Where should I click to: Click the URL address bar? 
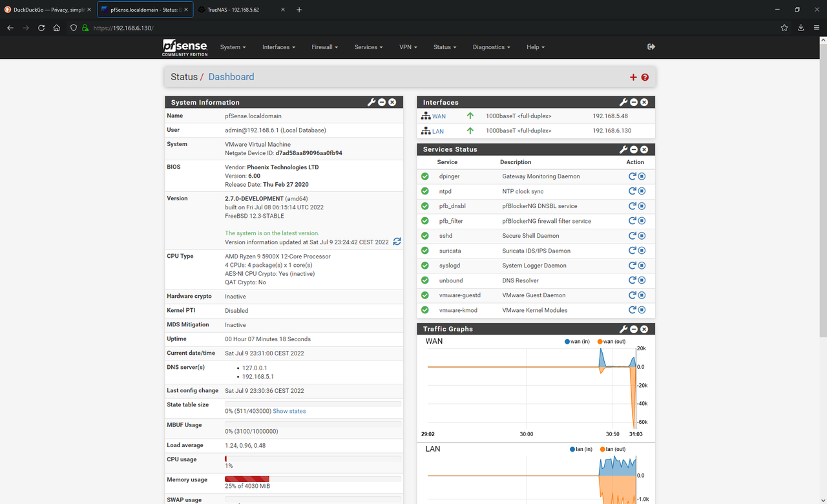420,28
